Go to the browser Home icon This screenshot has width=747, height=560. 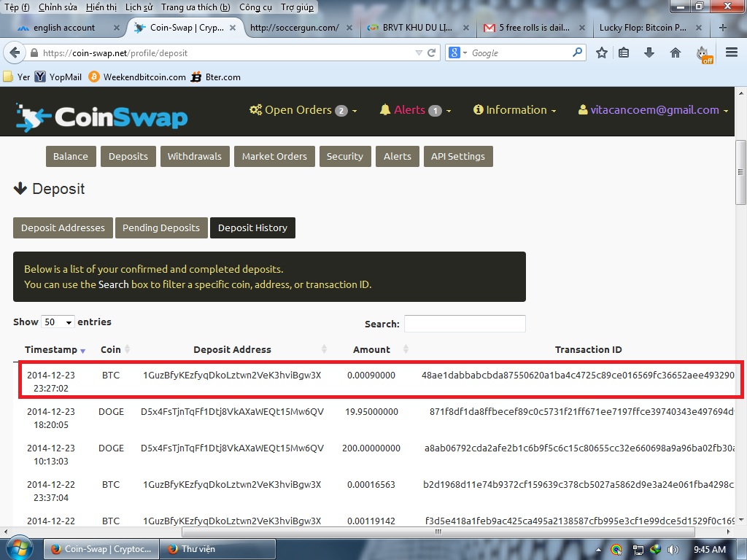(x=675, y=52)
